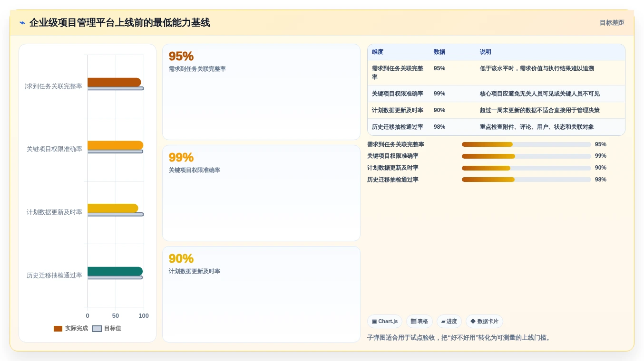Image resolution: width=644 pixels, height=361 pixels.
Task: Click card caption 需求到任务关联完整率
Action: click(x=197, y=69)
